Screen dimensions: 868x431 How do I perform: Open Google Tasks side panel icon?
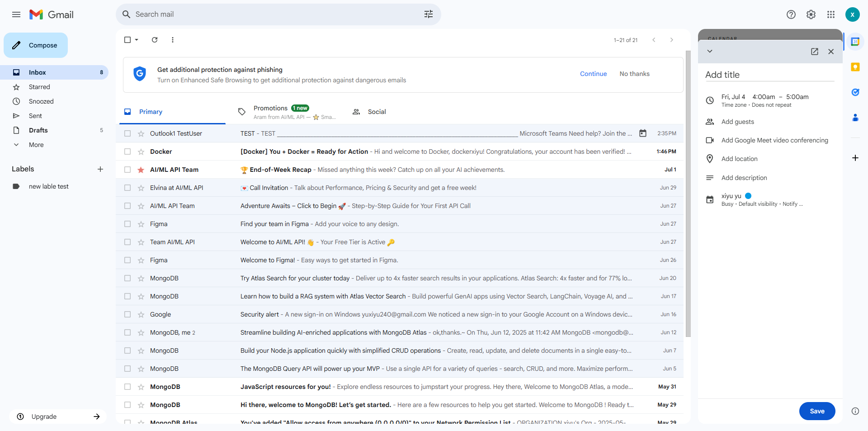pos(855,92)
